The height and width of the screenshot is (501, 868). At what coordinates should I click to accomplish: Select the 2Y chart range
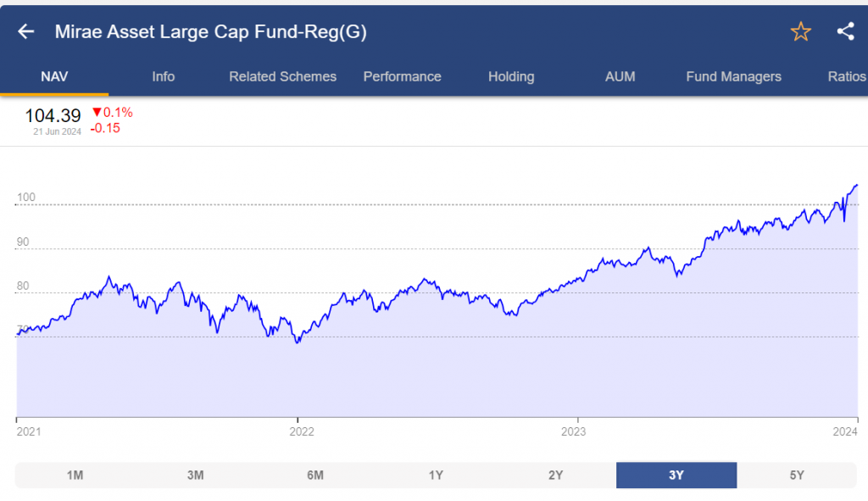click(x=556, y=475)
